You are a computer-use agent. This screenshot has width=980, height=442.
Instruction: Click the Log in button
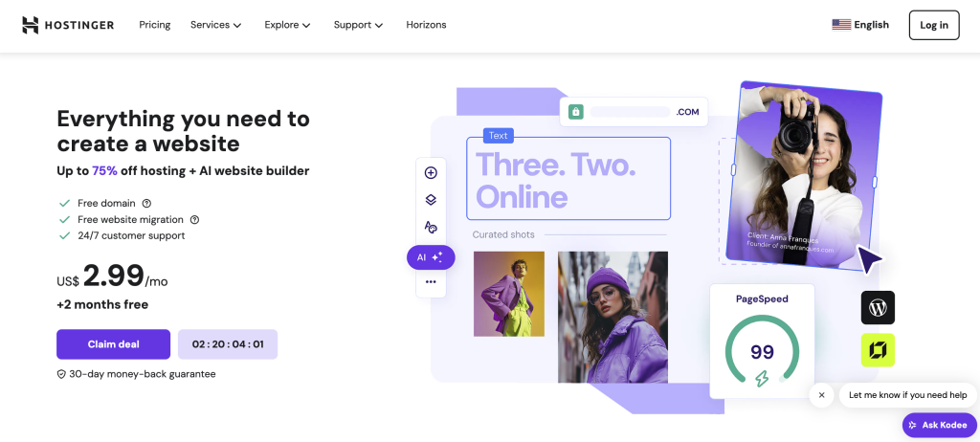pyautogui.click(x=934, y=25)
